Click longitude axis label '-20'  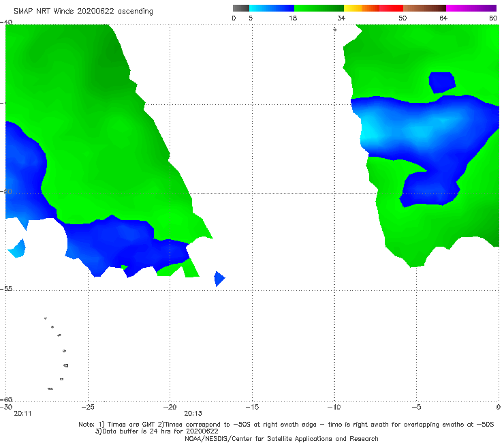pyautogui.click(x=170, y=407)
